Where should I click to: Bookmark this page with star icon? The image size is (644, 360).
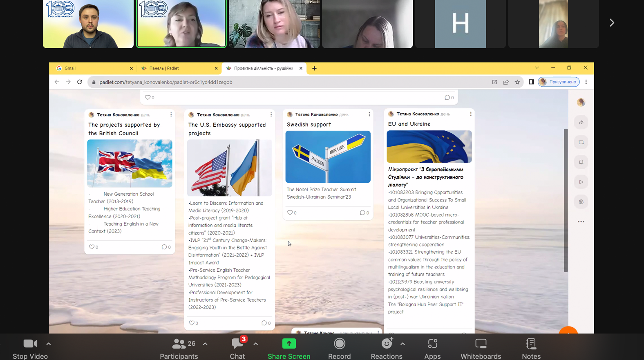click(517, 82)
